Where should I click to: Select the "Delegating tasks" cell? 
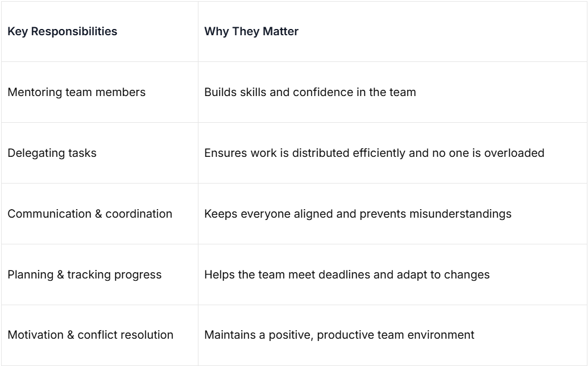52,153
